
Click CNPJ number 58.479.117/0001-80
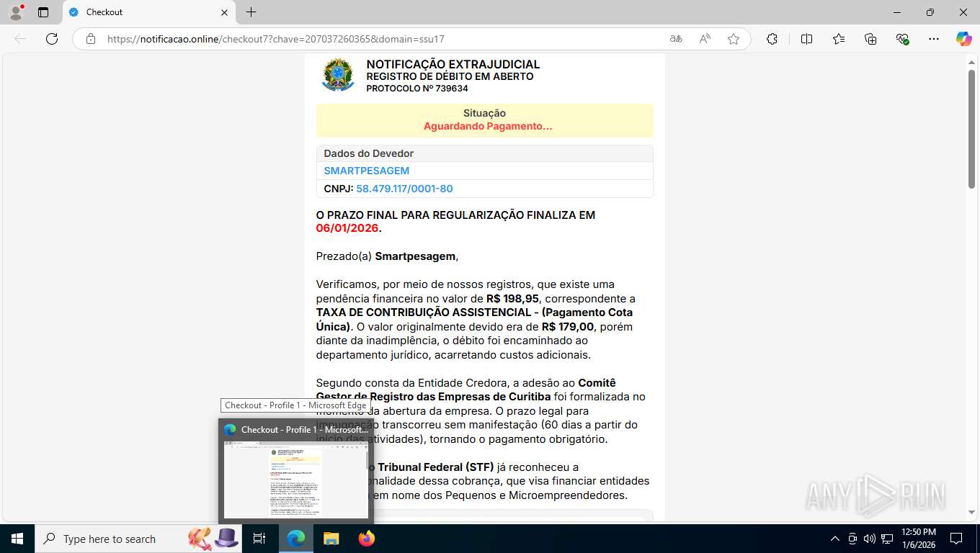click(x=404, y=189)
